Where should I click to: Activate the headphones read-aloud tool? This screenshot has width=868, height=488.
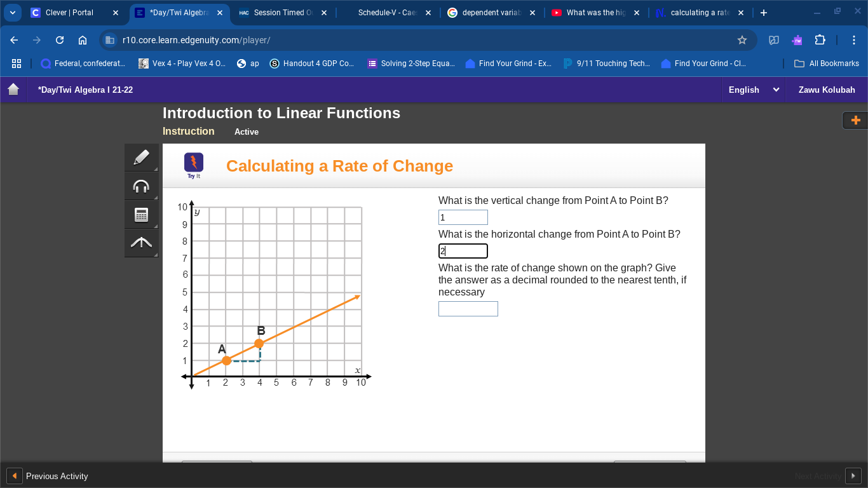(141, 186)
